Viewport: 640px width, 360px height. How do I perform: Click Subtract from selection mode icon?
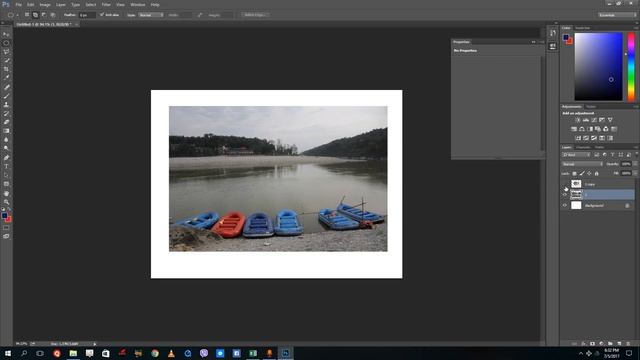coord(44,15)
